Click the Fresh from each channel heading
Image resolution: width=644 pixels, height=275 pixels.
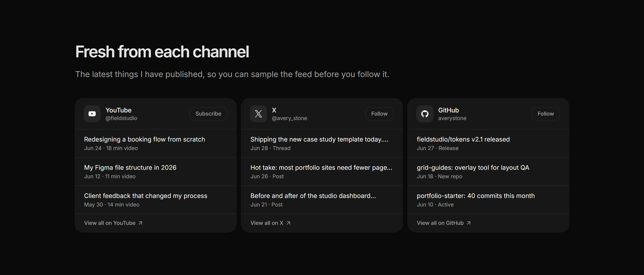tap(162, 52)
